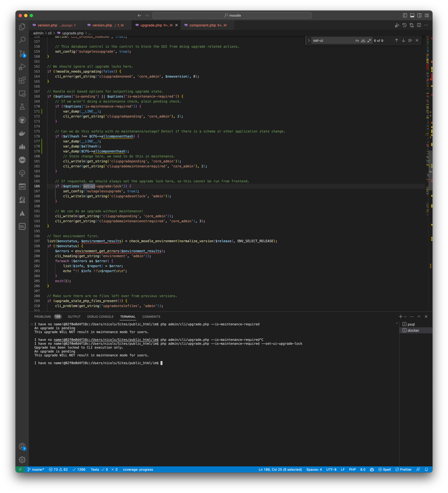
Task: Open UTF-8 encoding selector
Action: click(x=331, y=470)
